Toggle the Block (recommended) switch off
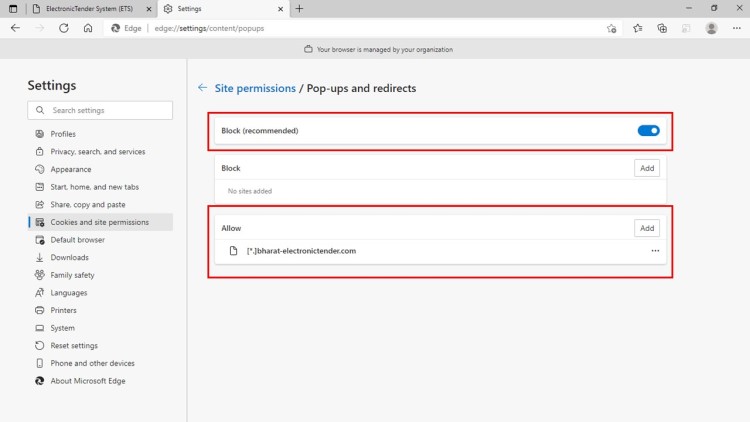The width and height of the screenshot is (750, 422). coord(648,130)
